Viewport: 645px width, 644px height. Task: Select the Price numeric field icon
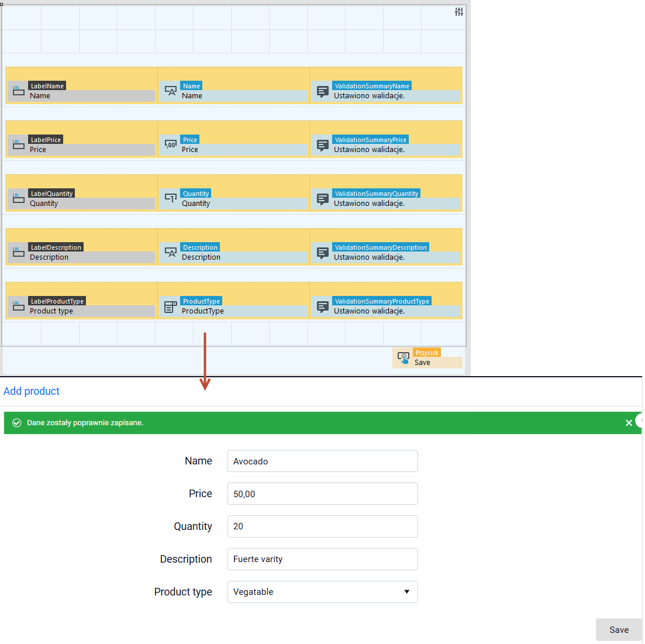(170, 144)
